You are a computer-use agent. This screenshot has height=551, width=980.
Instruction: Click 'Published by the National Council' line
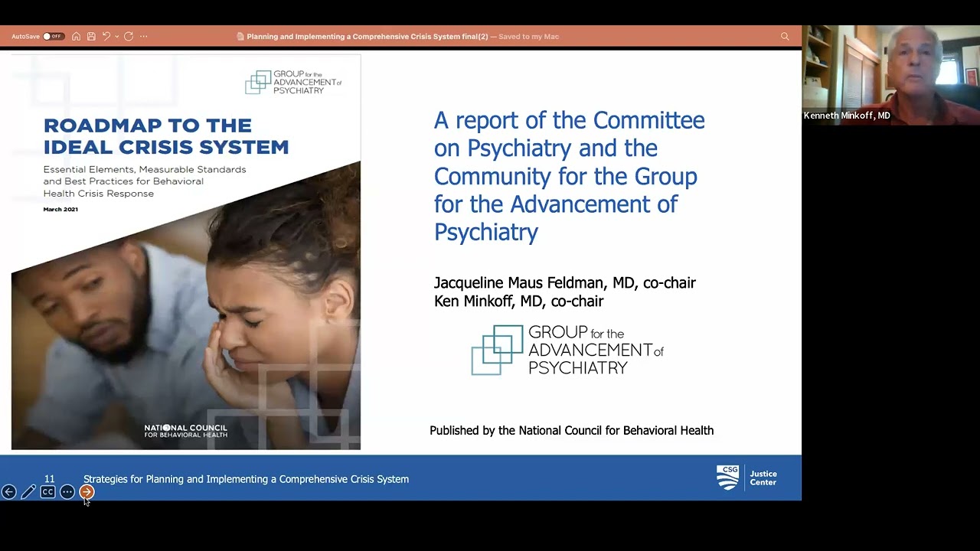(572, 431)
